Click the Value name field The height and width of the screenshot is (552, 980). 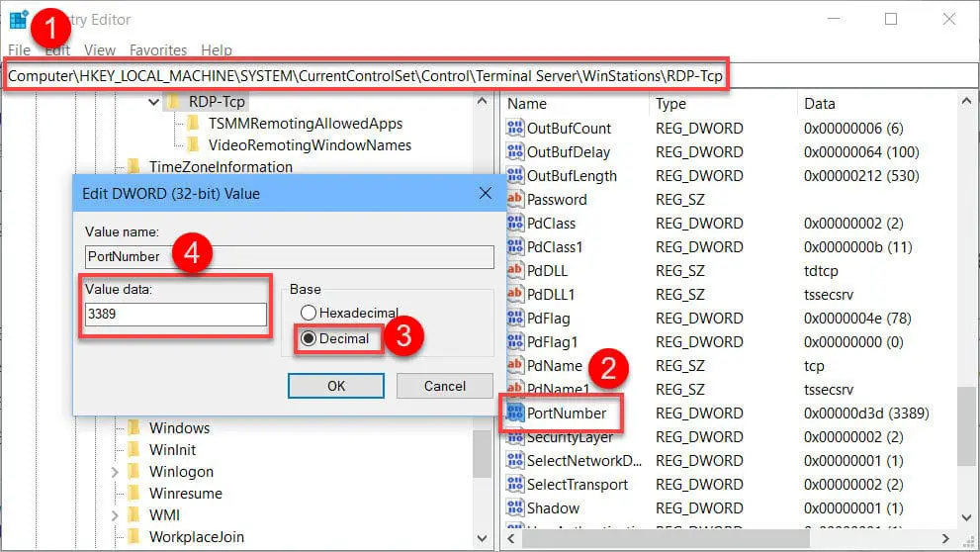click(290, 256)
